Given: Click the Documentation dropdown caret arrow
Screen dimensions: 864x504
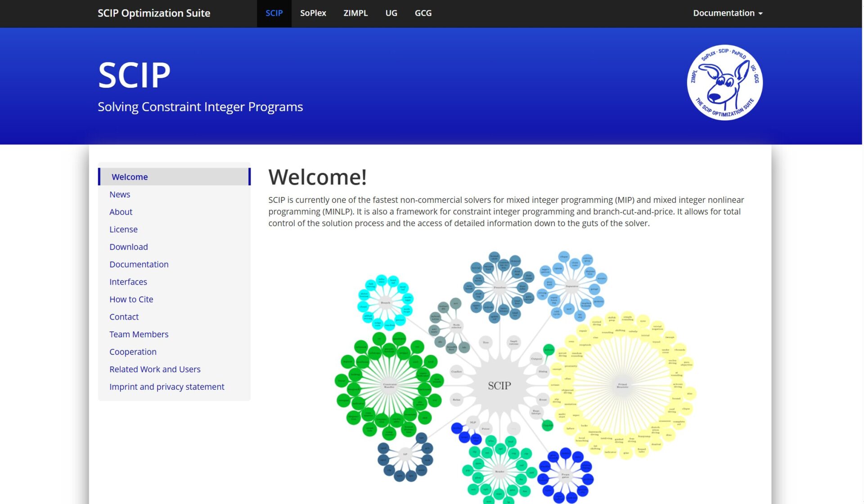Looking at the screenshot, I should coord(760,13).
